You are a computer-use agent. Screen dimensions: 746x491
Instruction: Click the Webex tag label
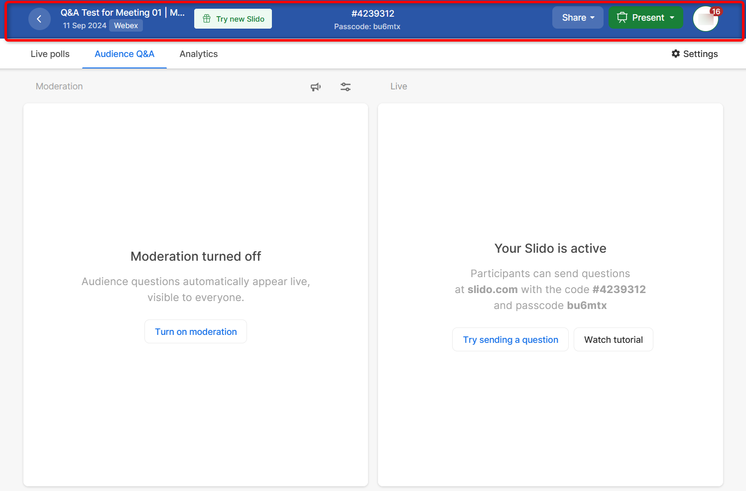point(126,26)
